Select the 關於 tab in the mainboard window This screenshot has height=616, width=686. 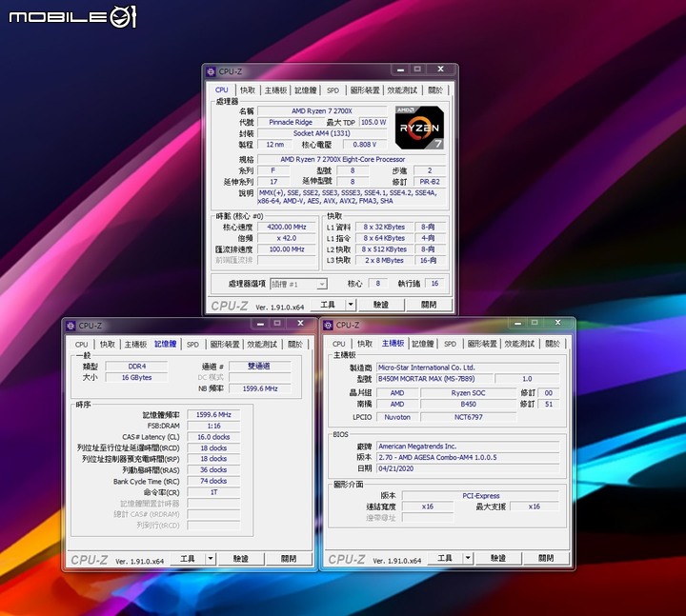point(553,344)
